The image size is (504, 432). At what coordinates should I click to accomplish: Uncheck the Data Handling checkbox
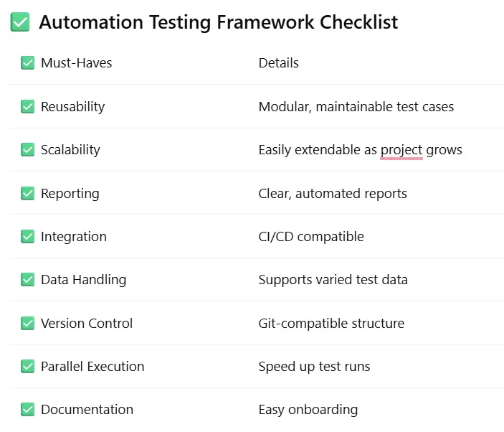pos(28,280)
